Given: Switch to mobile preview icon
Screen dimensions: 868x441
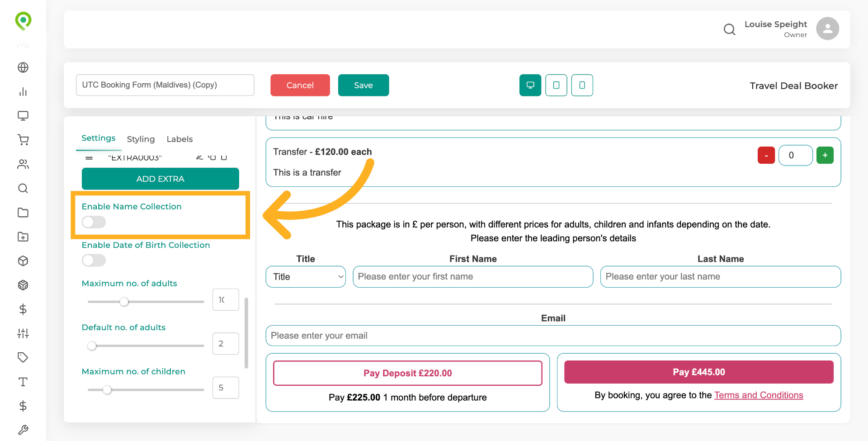Looking at the screenshot, I should pyautogui.click(x=582, y=85).
